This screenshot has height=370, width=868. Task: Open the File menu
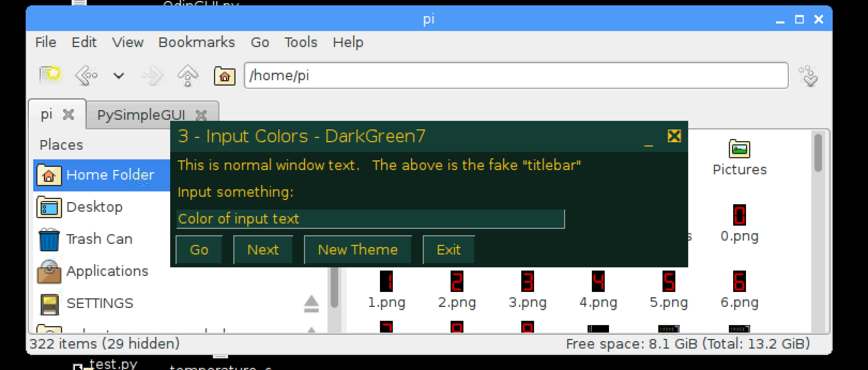[x=46, y=42]
